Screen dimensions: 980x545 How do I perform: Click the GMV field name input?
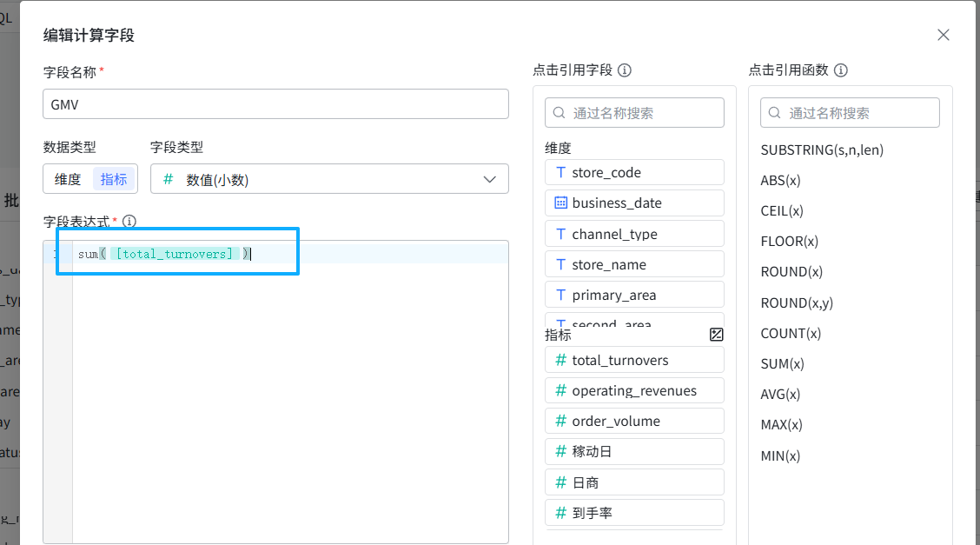[275, 103]
